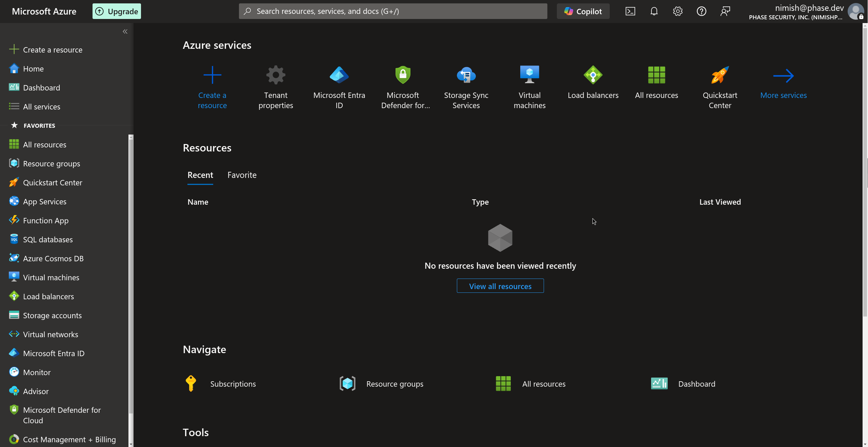Open Resource groups in the sidebar
This screenshot has height=447, width=868.
(x=64, y=164)
